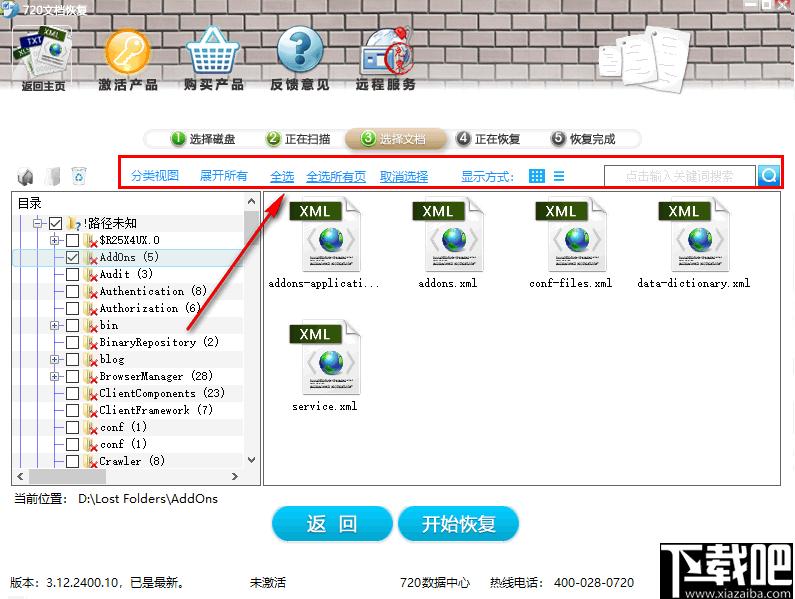Click the 720数据中心 text
Screen dimensions: 795x599
[x=435, y=582]
